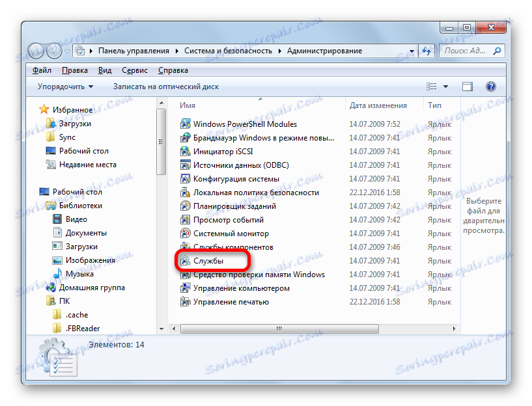
Task: Click the Библиотеки icon in navigation pane
Action: pyautogui.click(x=51, y=206)
